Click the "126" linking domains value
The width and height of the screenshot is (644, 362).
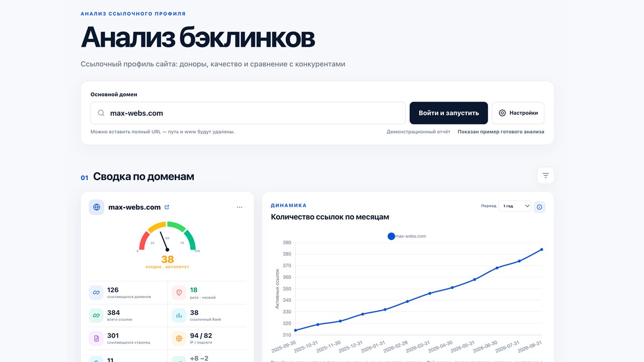[113, 290]
